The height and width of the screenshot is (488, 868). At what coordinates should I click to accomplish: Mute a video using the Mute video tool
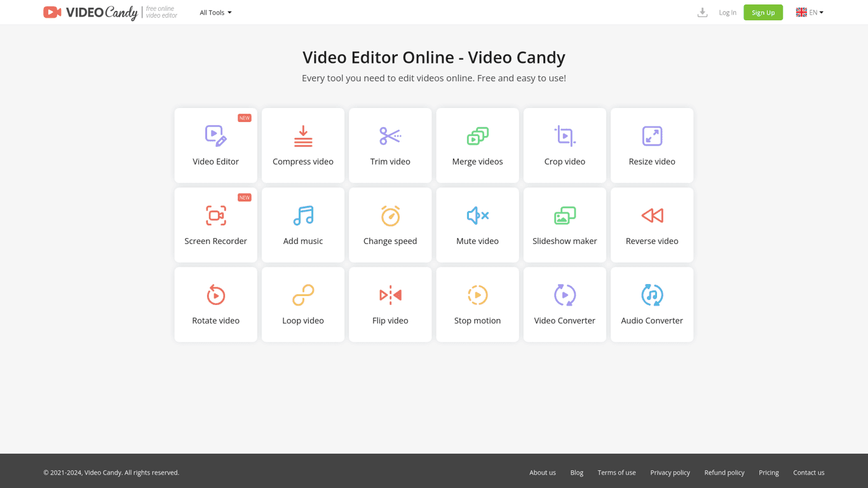coord(477,224)
